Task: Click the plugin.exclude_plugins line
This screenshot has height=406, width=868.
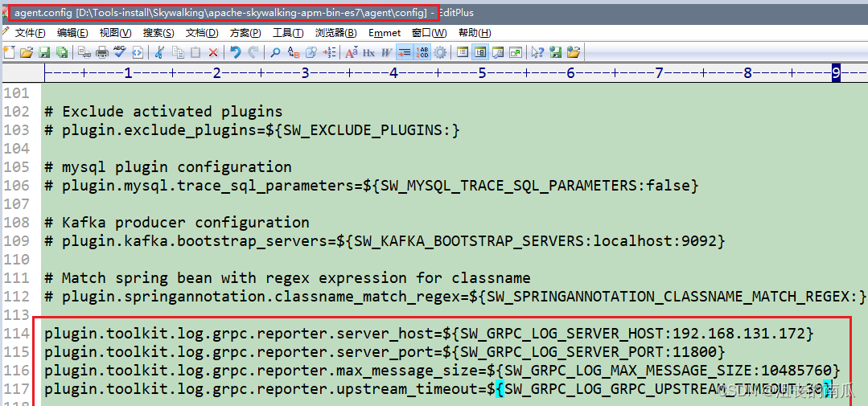Action: coord(253,130)
